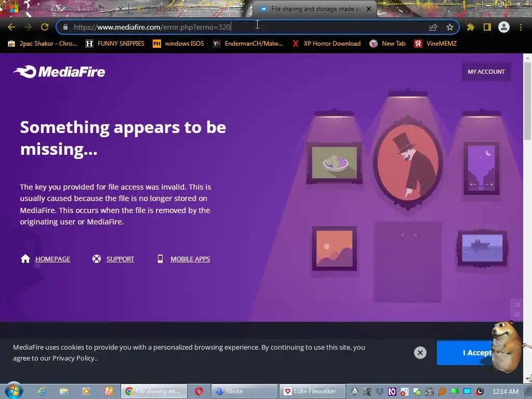Click the speaker tray icon
Image resolution: width=532 pixels, height=399 pixels.
tap(480, 392)
